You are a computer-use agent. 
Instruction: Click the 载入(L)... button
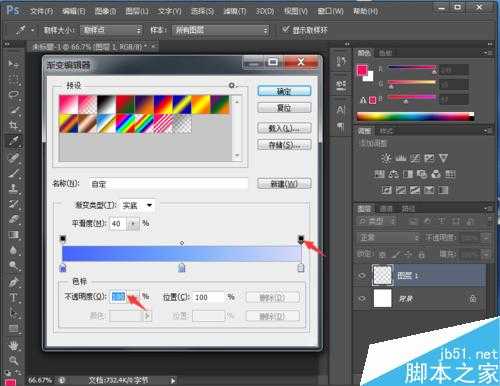pos(284,128)
